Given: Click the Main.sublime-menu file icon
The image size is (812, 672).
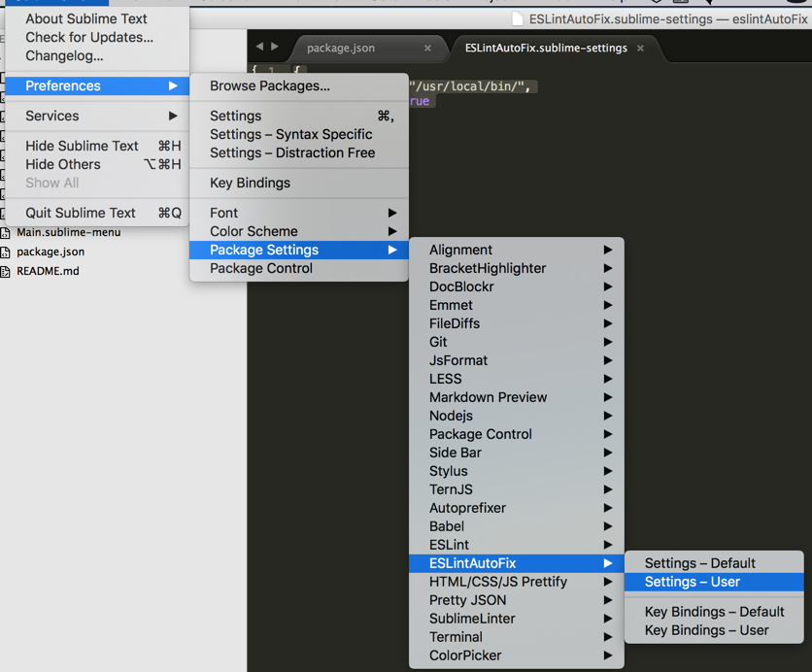Looking at the screenshot, I should (x=5, y=233).
